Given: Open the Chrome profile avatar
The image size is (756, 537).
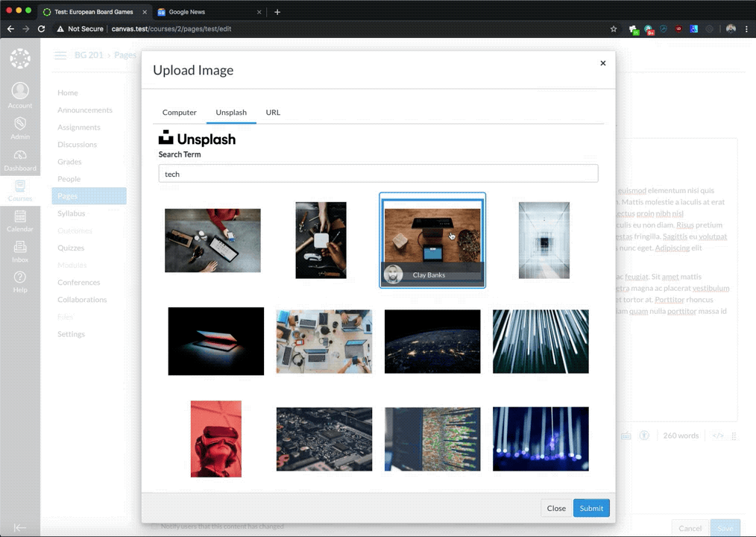Looking at the screenshot, I should pos(731,29).
